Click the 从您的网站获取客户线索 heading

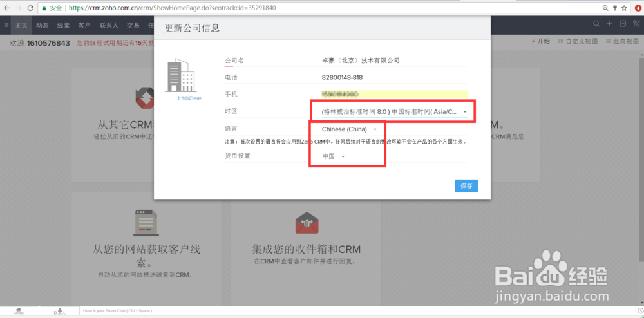point(146,256)
